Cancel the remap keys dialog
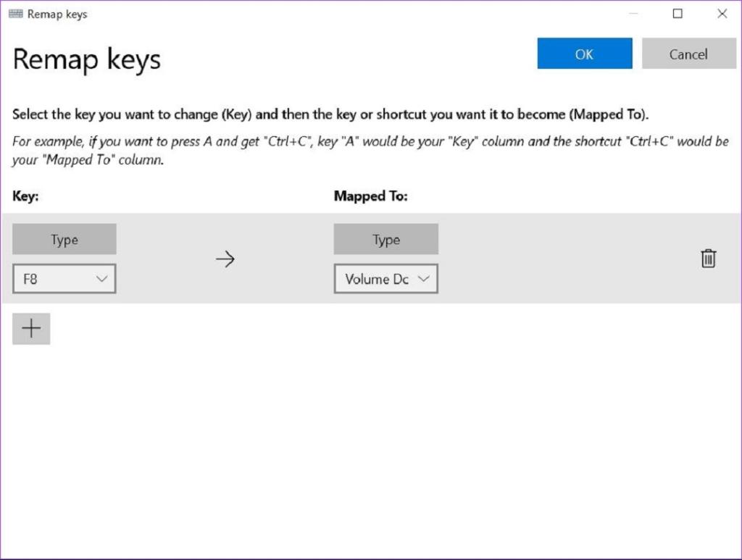This screenshot has height=560, width=742. (688, 54)
